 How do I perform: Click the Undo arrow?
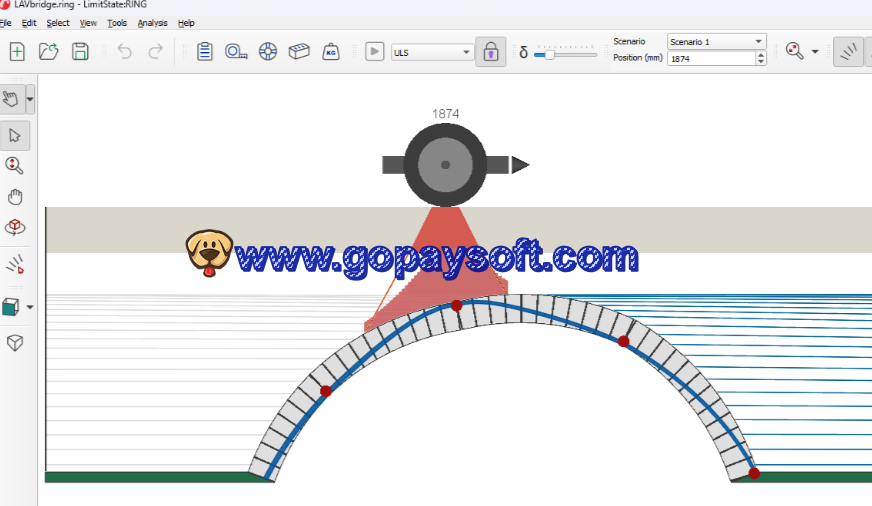124,51
